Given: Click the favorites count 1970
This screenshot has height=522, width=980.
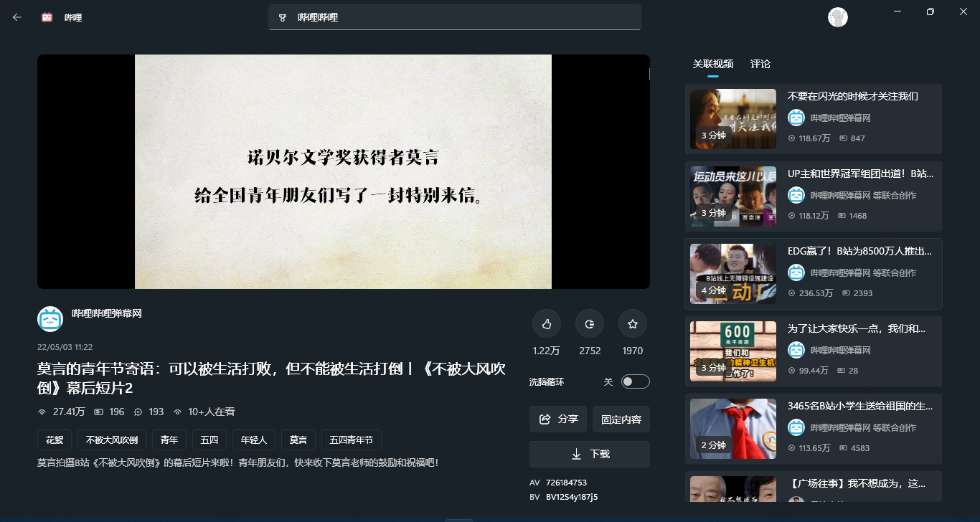Looking at the screenshot, I should pyautogui.click(x=633, y=351).
